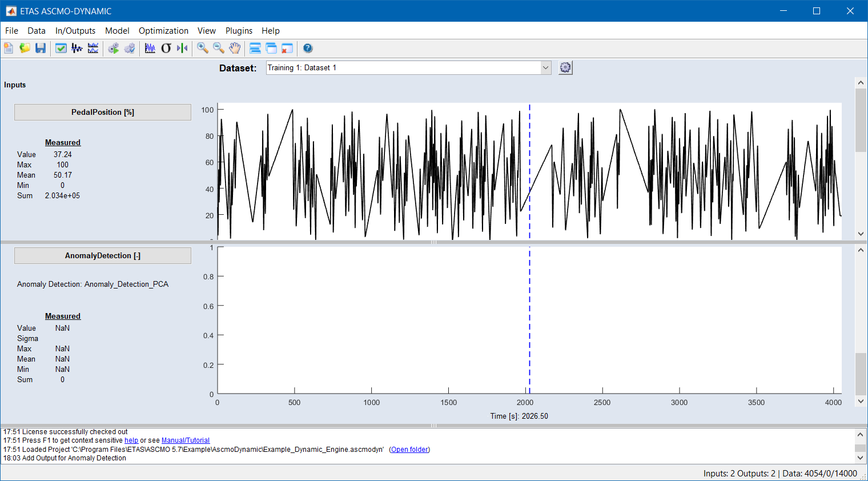Image resolution: width=868 pixels, height=481 pixels.
Task: Open the Optimization menu
Action: tap(163, 31)
